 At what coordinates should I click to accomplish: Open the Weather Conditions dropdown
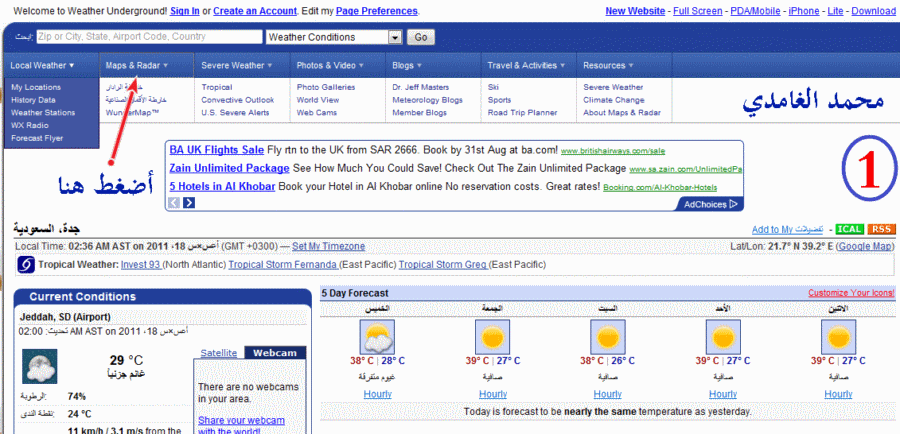pyautogui.click(x=333, y=37)
